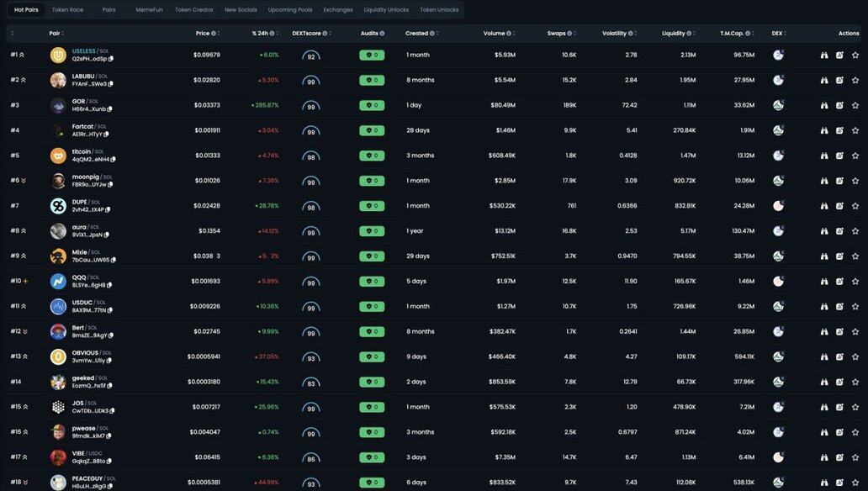Click the token snapshot icon for Fartcat

(839, 130)
